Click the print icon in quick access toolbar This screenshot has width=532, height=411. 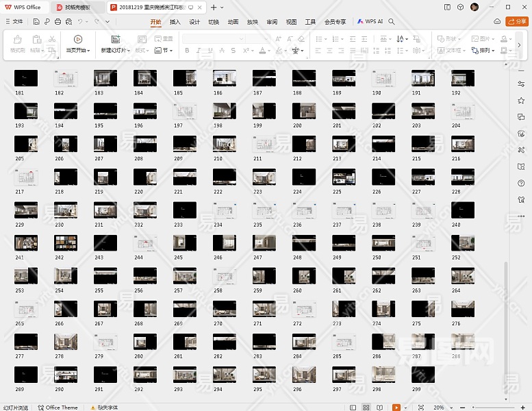[x=58, y=22]
